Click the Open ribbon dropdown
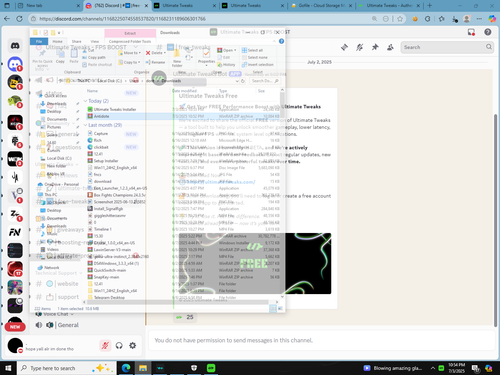 (226, 50)
